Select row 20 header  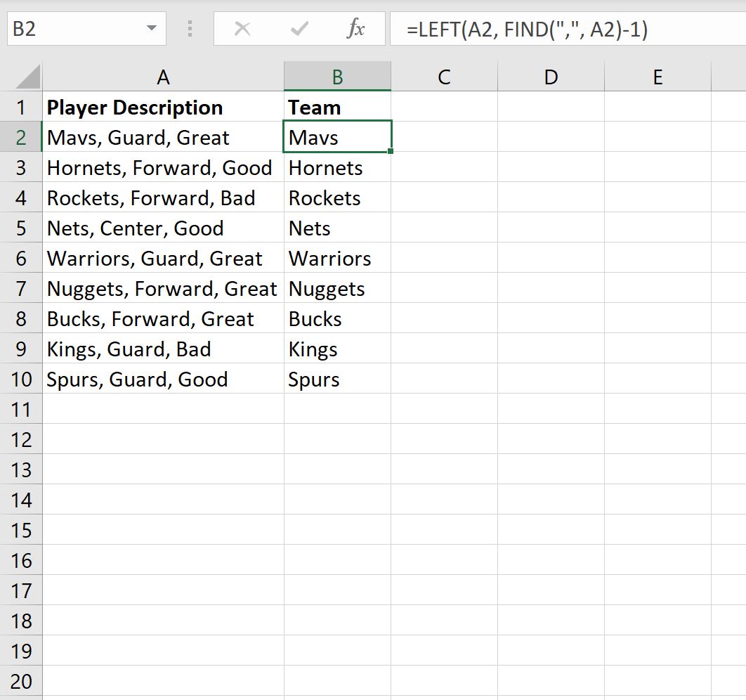pos(21,681)
